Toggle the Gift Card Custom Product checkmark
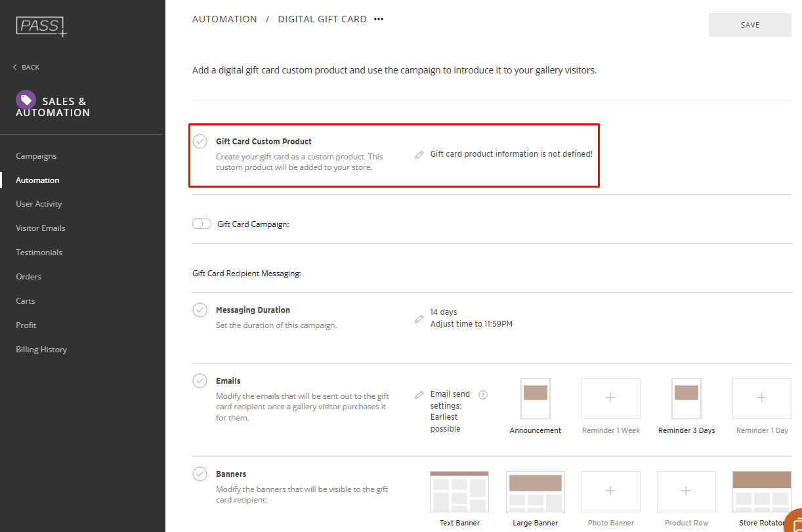This screenshot has width=802, height=532. point(200,142)
